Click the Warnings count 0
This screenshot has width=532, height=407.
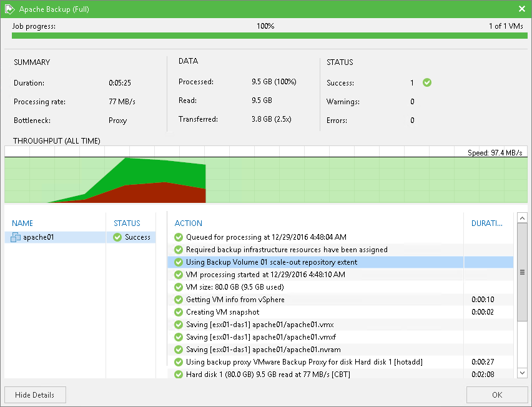(412, 102)
